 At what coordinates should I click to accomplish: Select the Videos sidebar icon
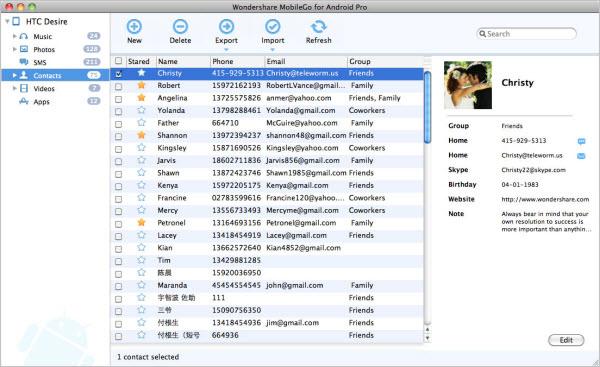pos(24,88)
